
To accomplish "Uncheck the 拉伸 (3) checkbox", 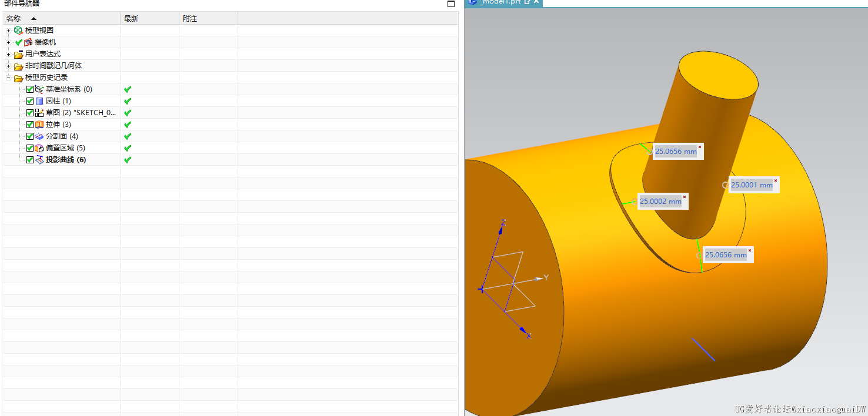I will click(30, 125).
